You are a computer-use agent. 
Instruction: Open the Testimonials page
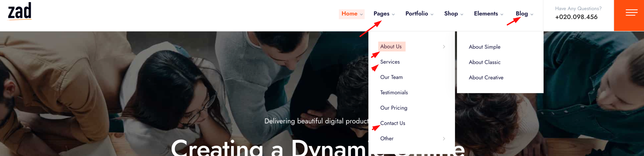394,92
